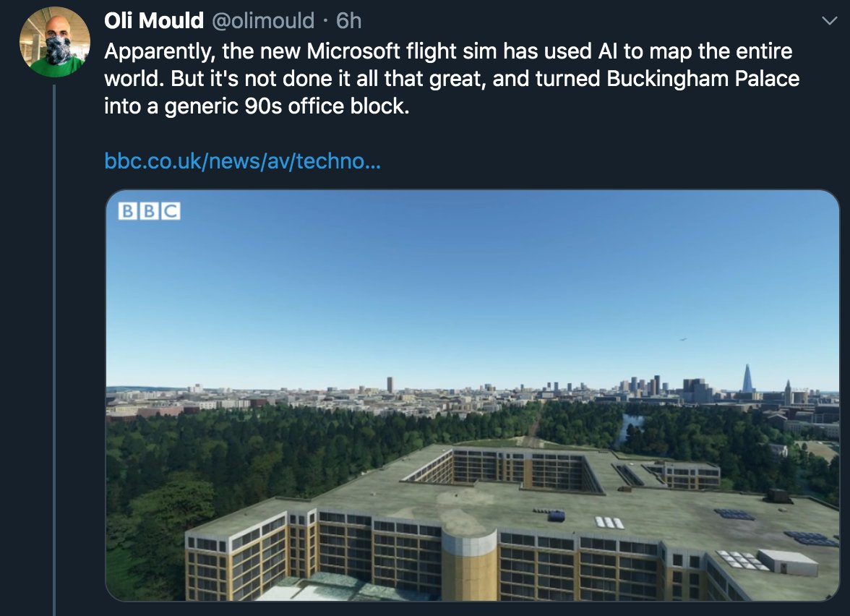Click the lone tall tower on horizon
Viewport: 850px width, 616px height.
point(389,385)
